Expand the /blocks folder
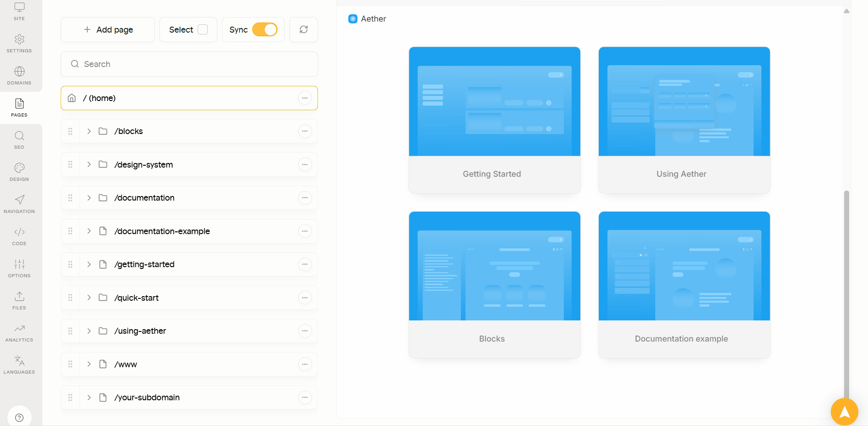 tap(89, 131)
